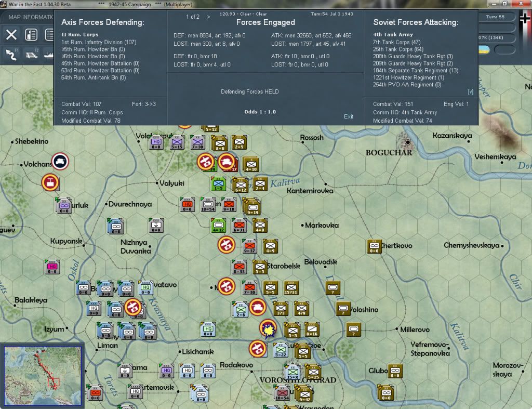Image resolution: width=532 pixels, height=409 pixels.
Task: Go to the next battle report arrow
Action: [x=209, y=17]
